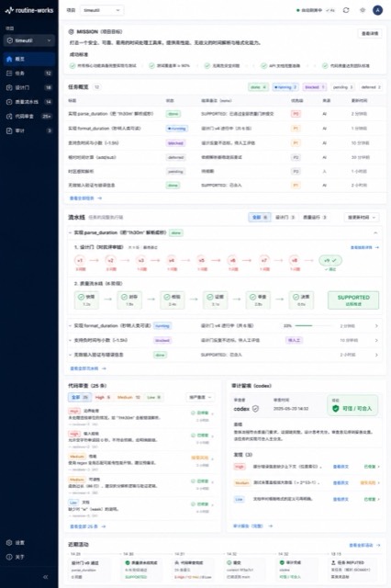The width and height of the screenshot is (391, 588).
Task: Open the pipeline sort-by dropdown
Action: coord(362,217)
